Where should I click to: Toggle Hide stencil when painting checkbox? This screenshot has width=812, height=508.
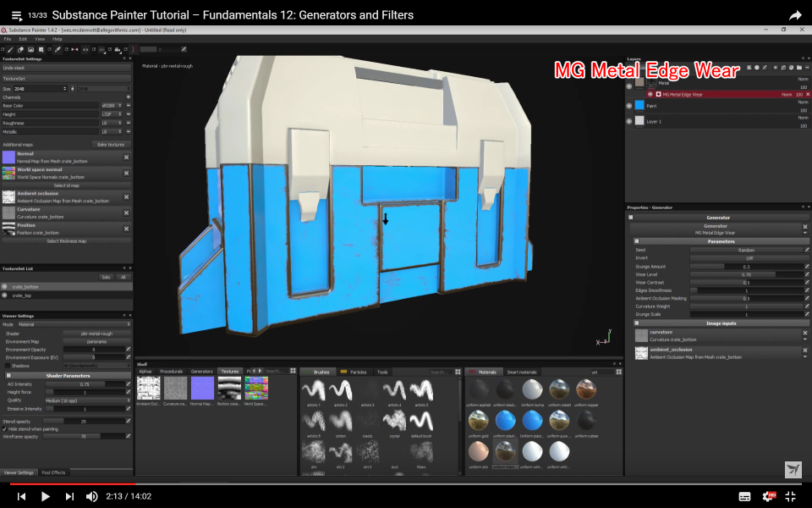pos(5,429)
